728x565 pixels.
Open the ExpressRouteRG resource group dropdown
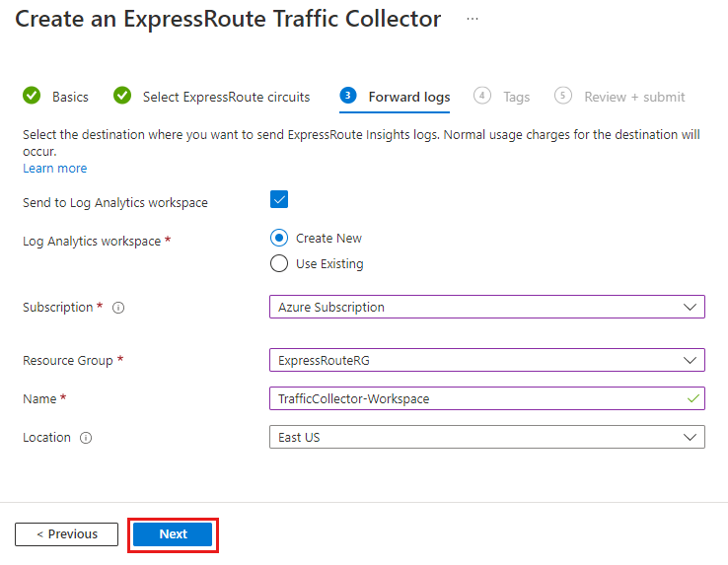click(486, 360)
